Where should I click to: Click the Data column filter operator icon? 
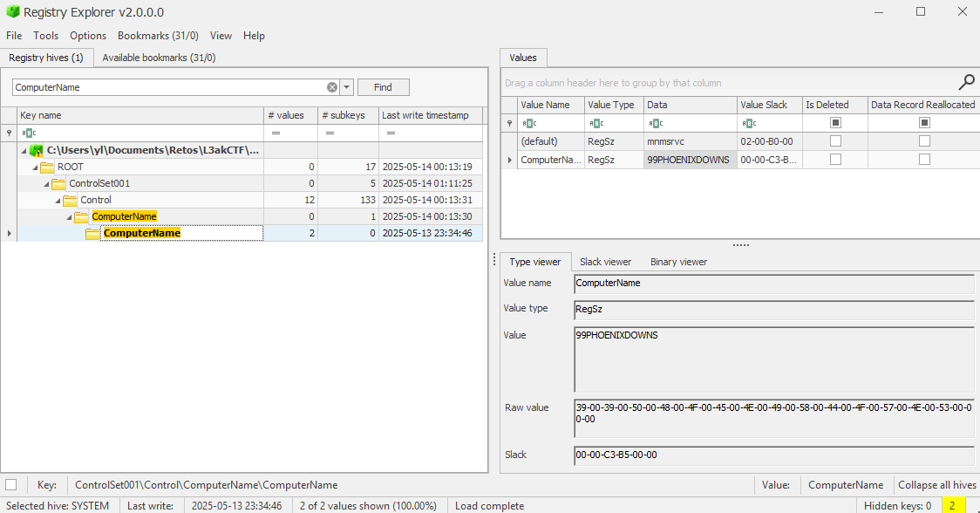click(x=657, y=123)
